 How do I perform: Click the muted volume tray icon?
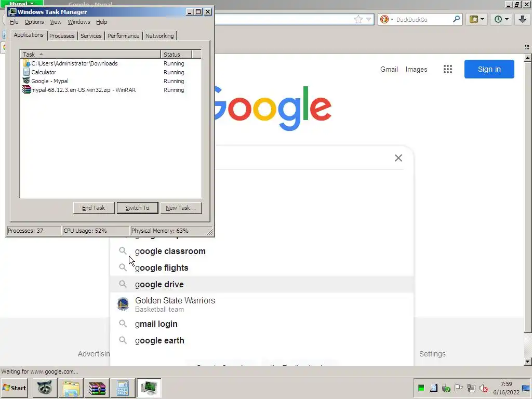484,388
